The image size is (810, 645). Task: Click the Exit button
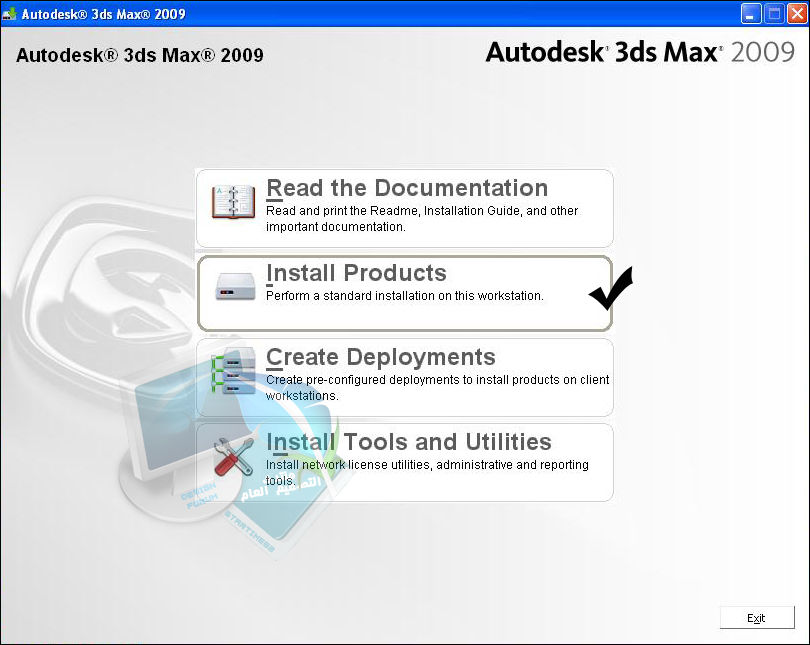[757, 618]
